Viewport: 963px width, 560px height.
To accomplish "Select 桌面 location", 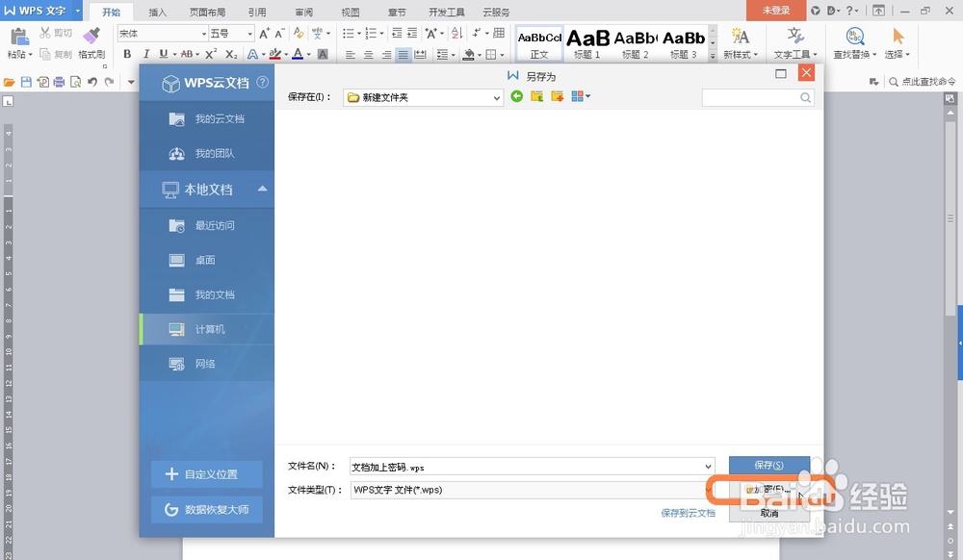I will tap(207, 260).
